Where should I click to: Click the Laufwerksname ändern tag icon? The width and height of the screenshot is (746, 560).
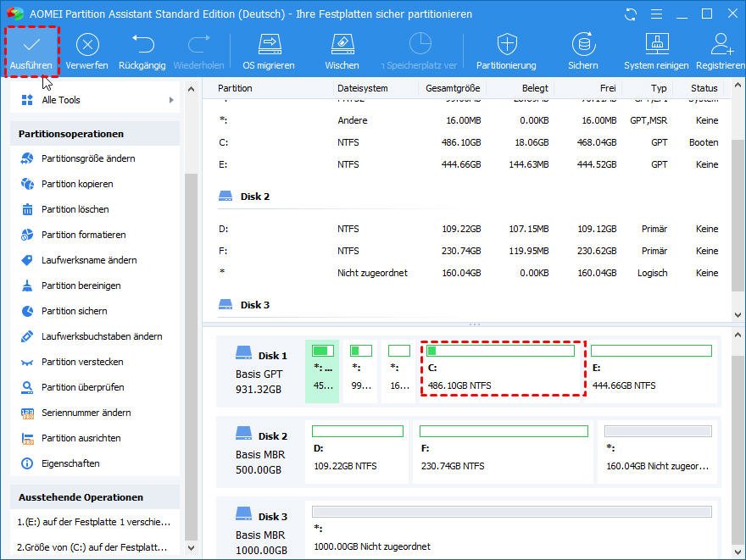click(x=28, y=260)
